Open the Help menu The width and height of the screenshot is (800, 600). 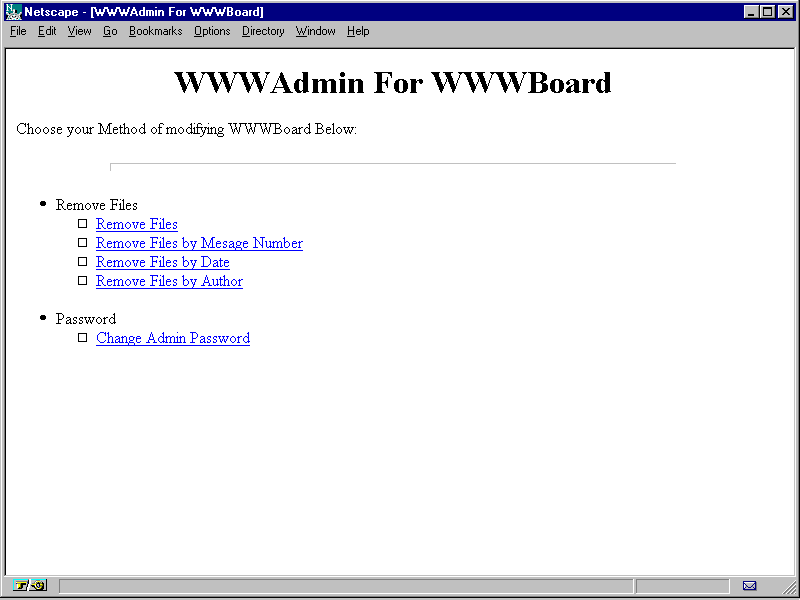click(x=358, y=31)
